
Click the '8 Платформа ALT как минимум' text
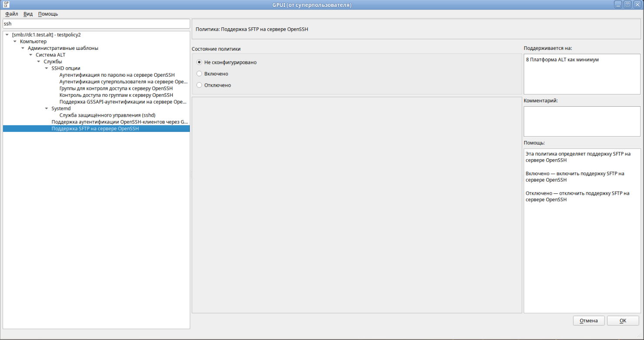(562, 60)
